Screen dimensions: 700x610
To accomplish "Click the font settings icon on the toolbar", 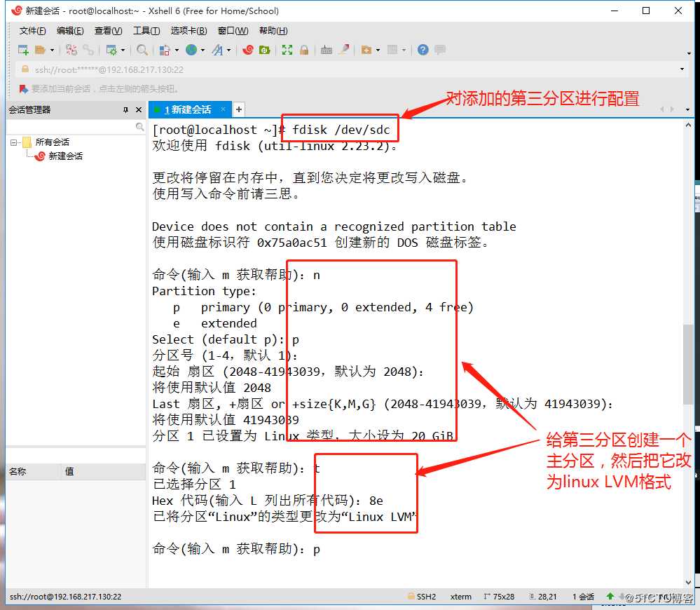I will point(218,50).
